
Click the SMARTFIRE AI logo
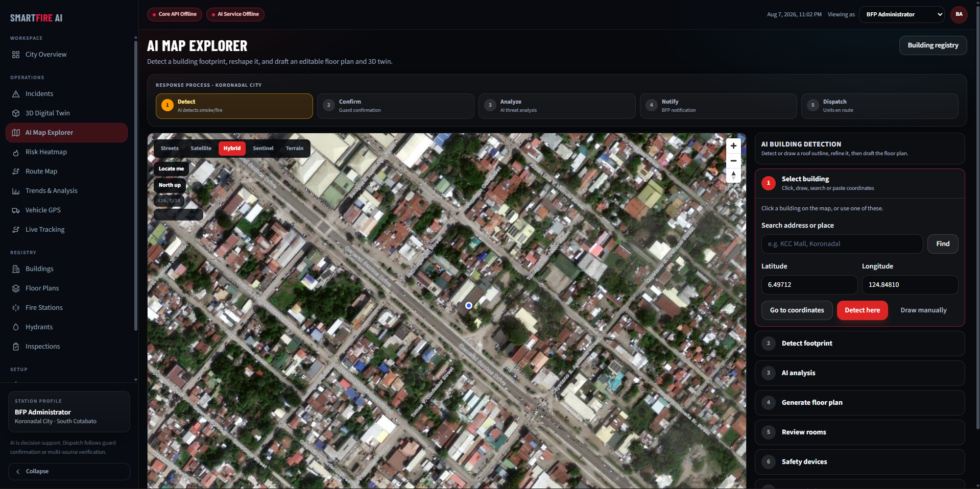click(x=36, y=18)
